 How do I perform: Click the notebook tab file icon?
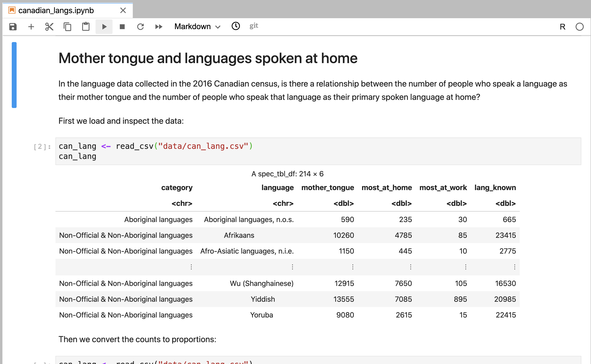pos(12,10)
